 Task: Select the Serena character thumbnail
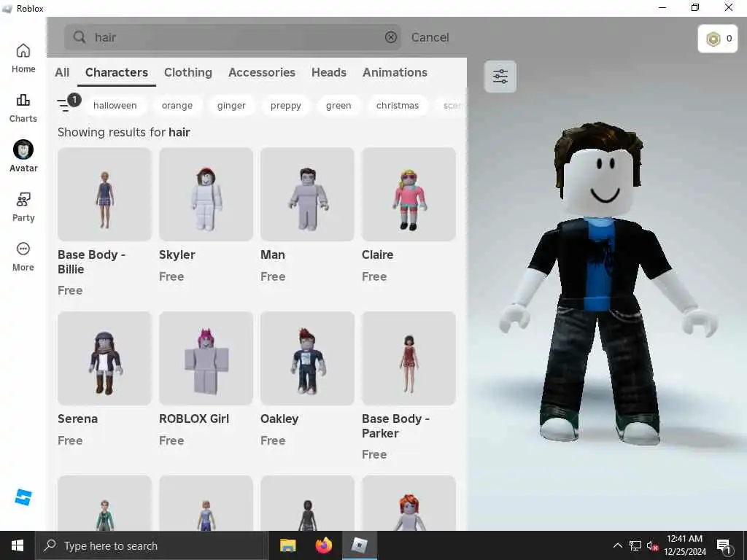[x=104, y=359]
